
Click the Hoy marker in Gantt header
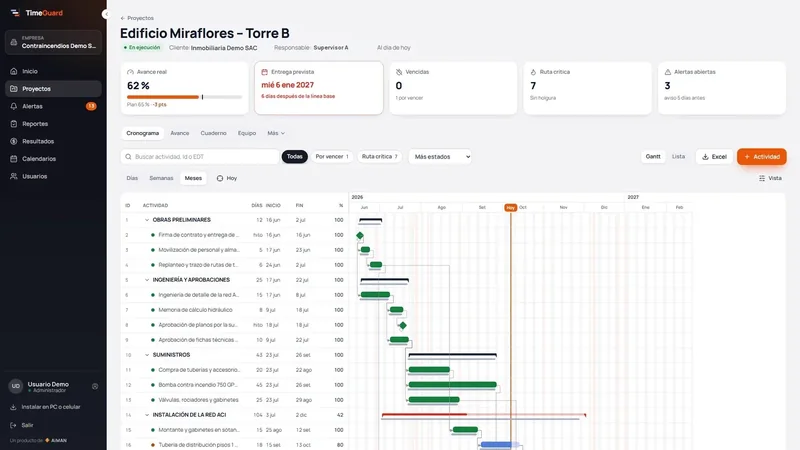click(x=511, y=208)
